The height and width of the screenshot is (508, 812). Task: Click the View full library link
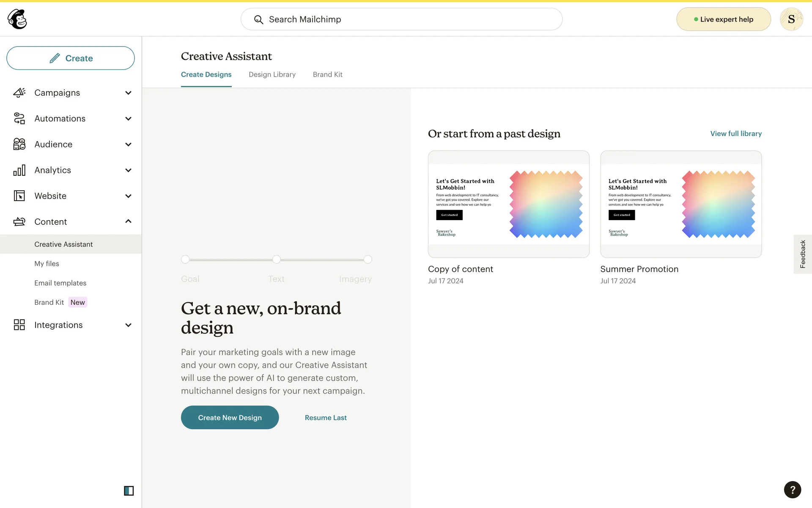point(736,134)
